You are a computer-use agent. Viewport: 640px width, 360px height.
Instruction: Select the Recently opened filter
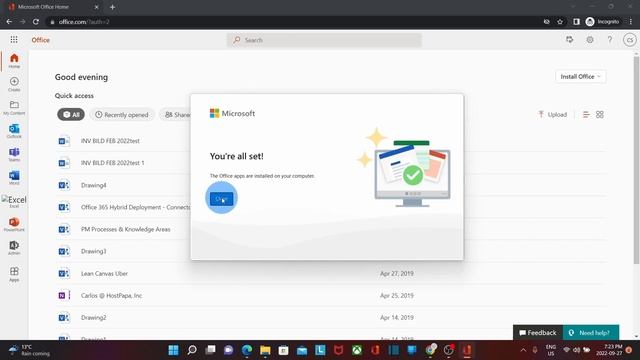[122, 115]
